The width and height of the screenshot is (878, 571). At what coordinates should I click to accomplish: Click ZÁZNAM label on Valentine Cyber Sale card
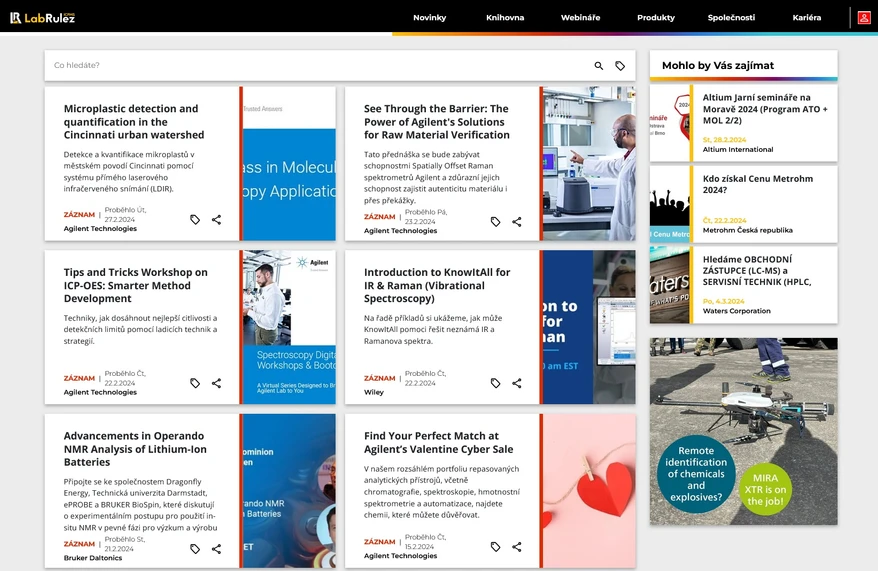click(x=380, y=541)
